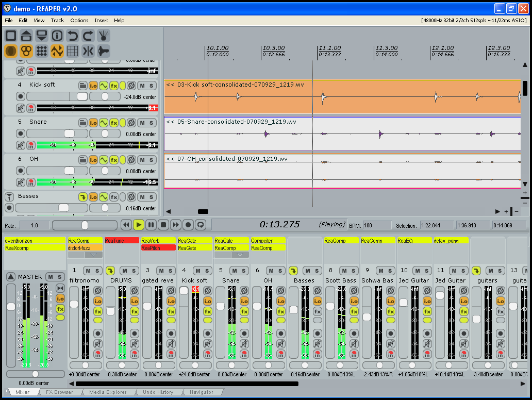The height and width of the screenshot is (400, 532).
Task: Toggle guitars folder arrow in mixer
Action: (476, 271)
